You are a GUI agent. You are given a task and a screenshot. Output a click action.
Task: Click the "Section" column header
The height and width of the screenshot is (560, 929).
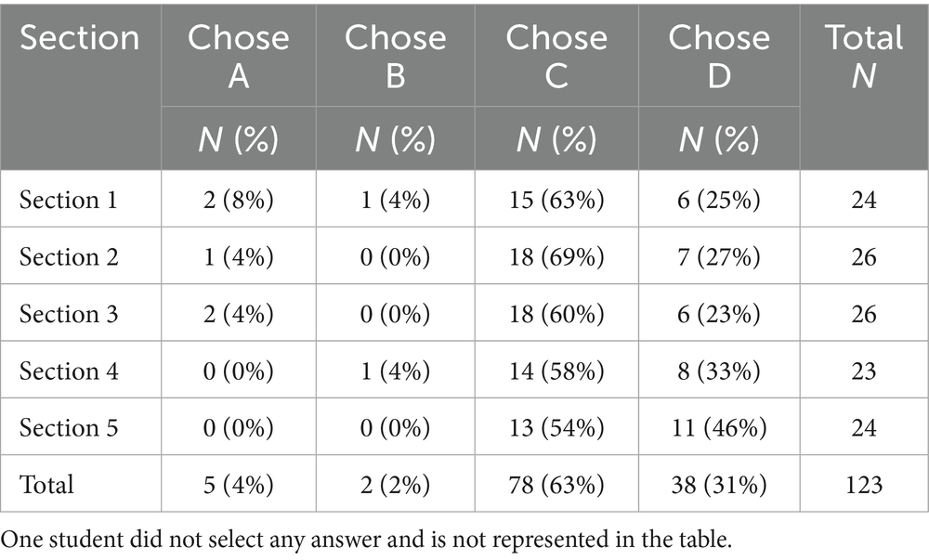coord(80,39)
